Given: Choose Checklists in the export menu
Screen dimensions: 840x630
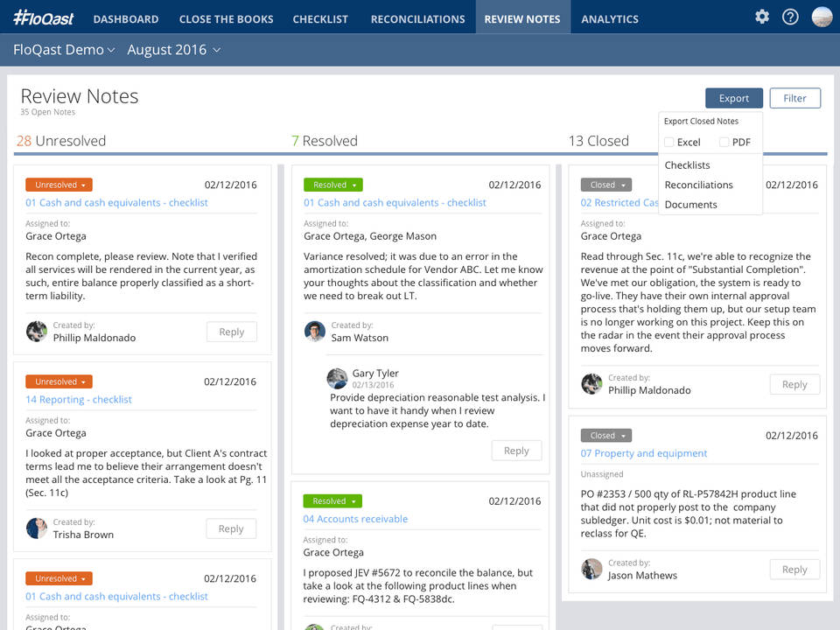Looking at the screenshot, I should click(688, 165).
